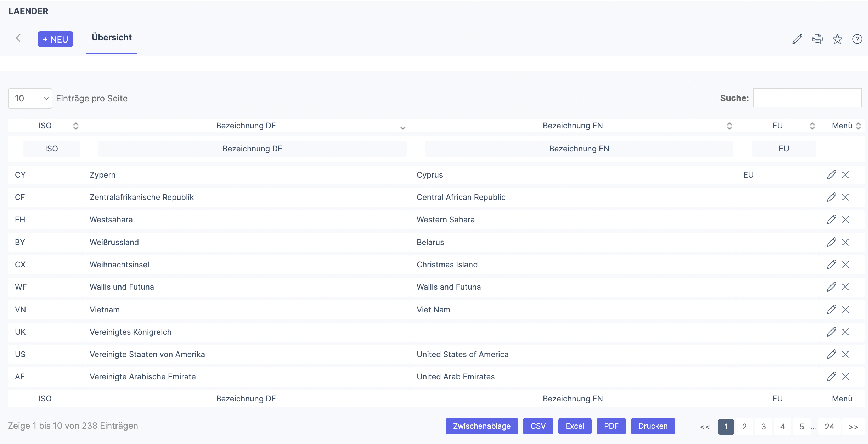
Task: Export table with Excel button
Action: point(575,426)
